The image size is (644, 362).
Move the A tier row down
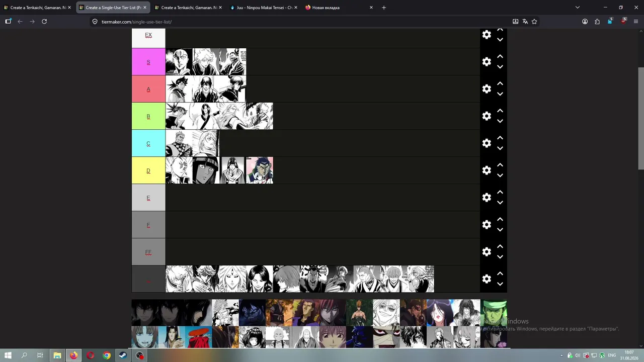(x=500, y=94)
